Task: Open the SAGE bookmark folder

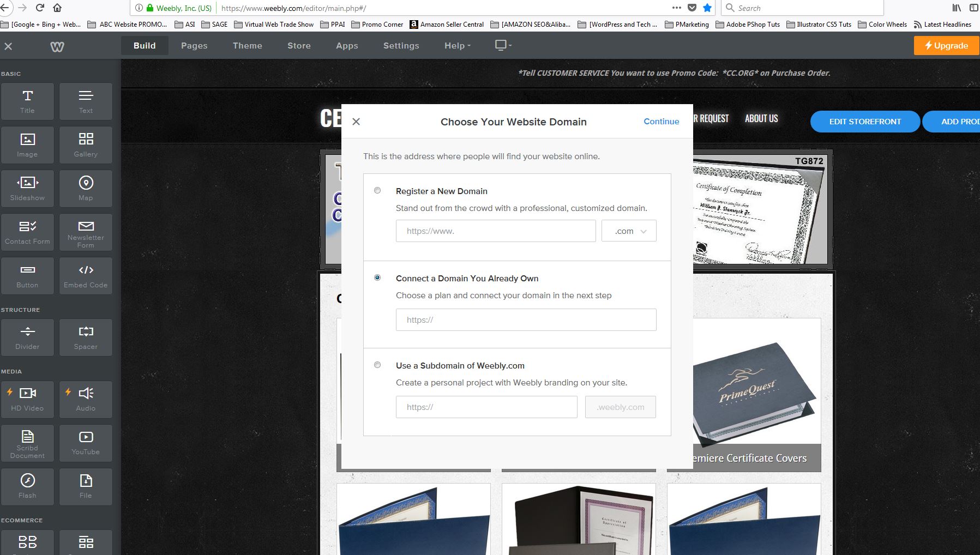Action: coord(214,25)
